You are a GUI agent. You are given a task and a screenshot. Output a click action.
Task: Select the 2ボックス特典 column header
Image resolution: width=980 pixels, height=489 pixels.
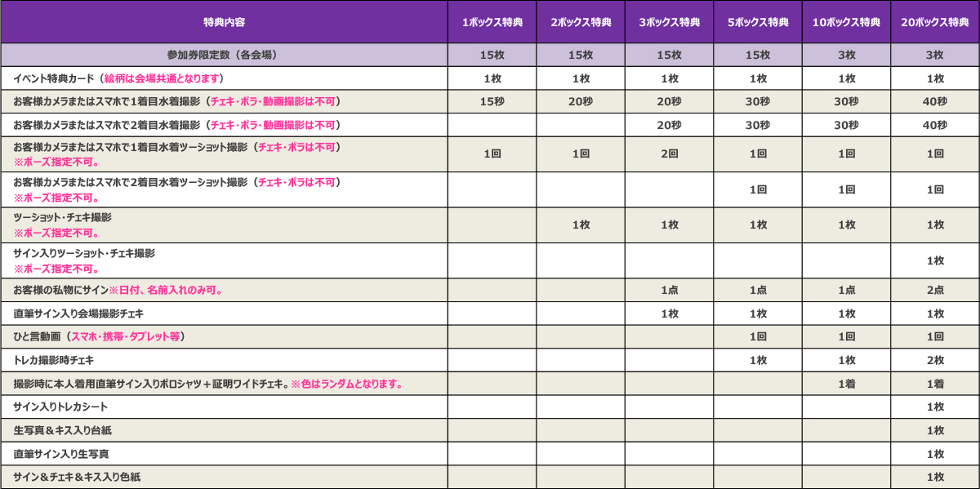click(x=581, y=22)
